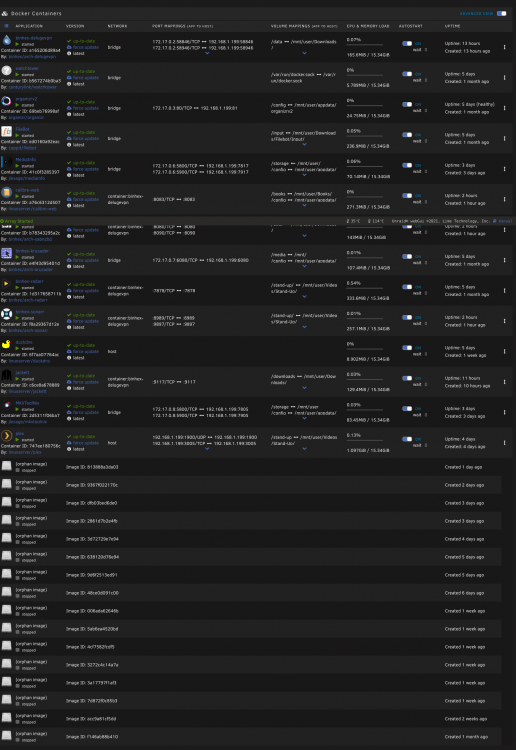Click the CPU load bar for plex
The height and width of the screenshot is (750, 516).
(364, 441)
